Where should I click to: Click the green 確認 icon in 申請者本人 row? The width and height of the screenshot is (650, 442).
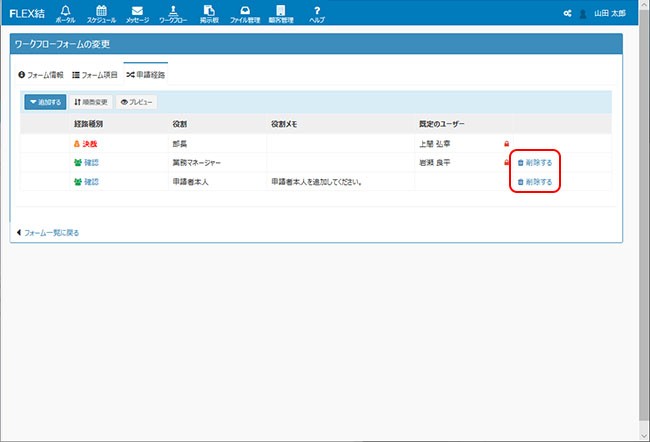click(78, 182)
